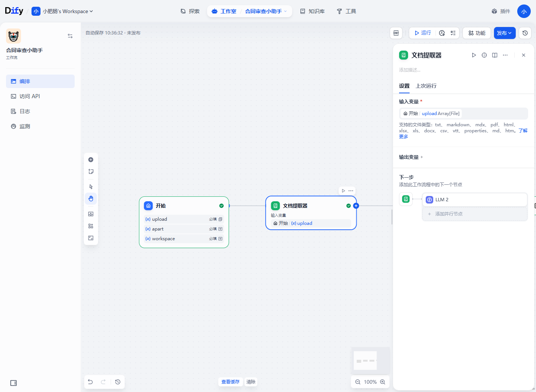Image resolution: width=536 pixels, height=392 pixels.
Task: Click the Dify logo
Action: [x=14, y=11]
